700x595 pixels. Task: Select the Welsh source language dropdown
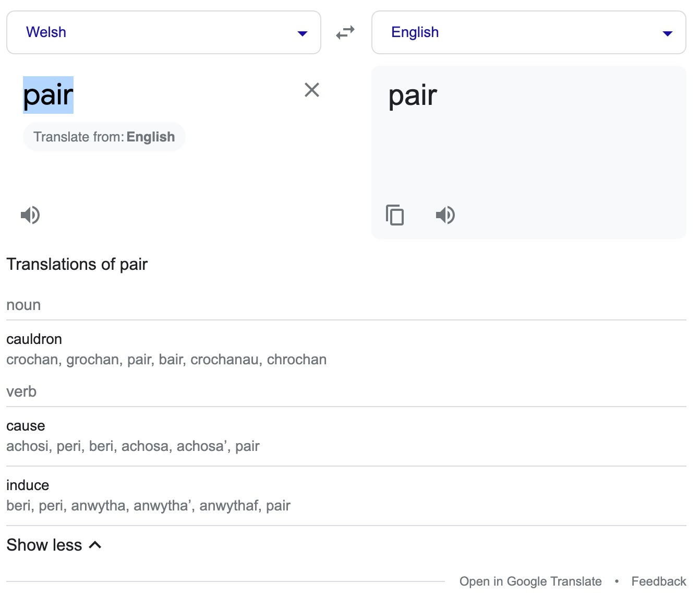point(46,32)
